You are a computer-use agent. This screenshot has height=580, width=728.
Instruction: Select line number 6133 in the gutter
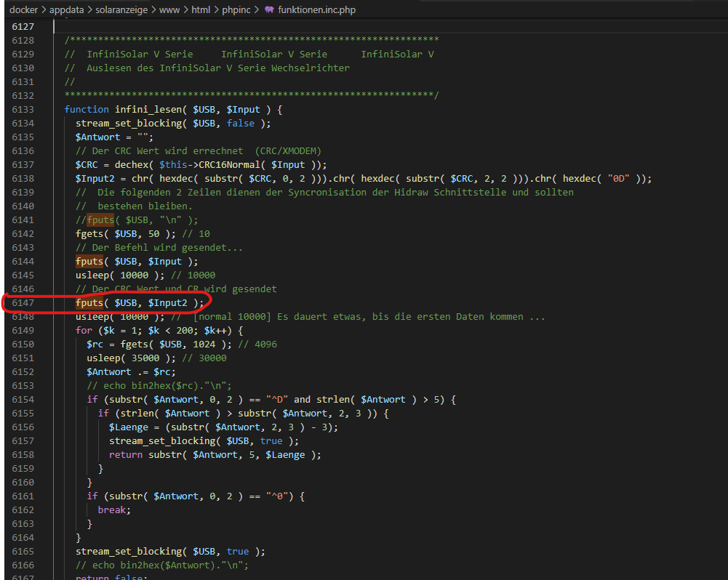[23, 109]
